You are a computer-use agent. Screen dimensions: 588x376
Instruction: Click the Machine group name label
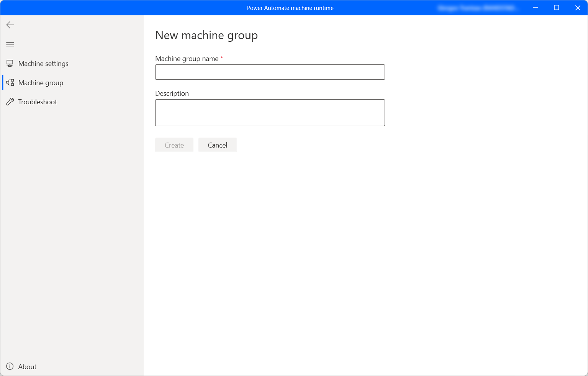(187, 59)
